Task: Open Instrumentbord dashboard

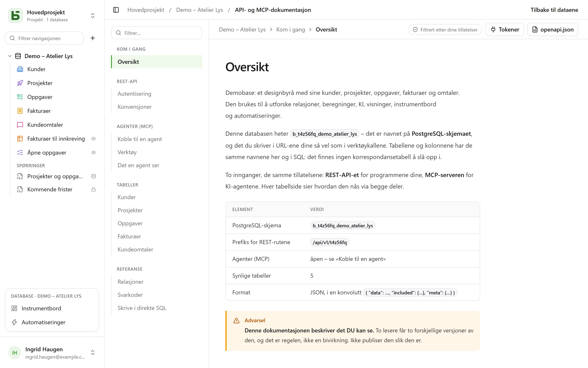Action: pos(52,308)
